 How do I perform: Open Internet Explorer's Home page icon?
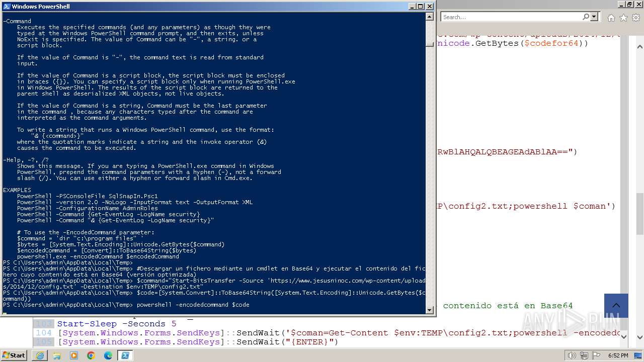[x=611, y=18]
